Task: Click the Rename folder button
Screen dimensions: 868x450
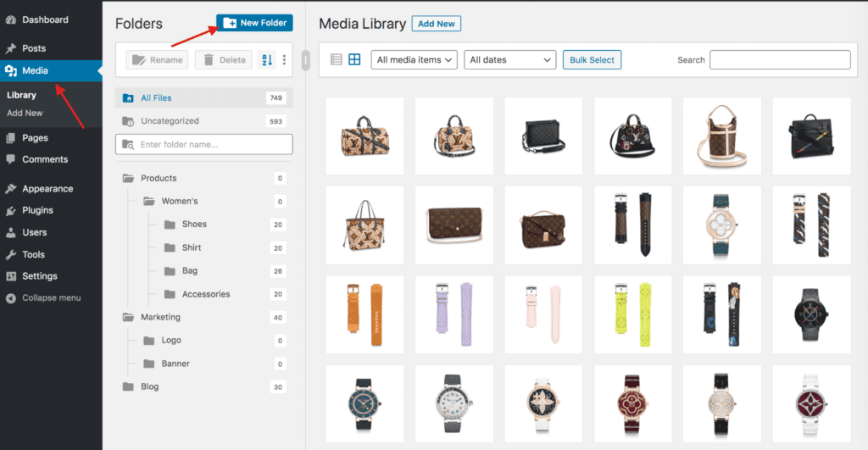Action: [157, 60]
